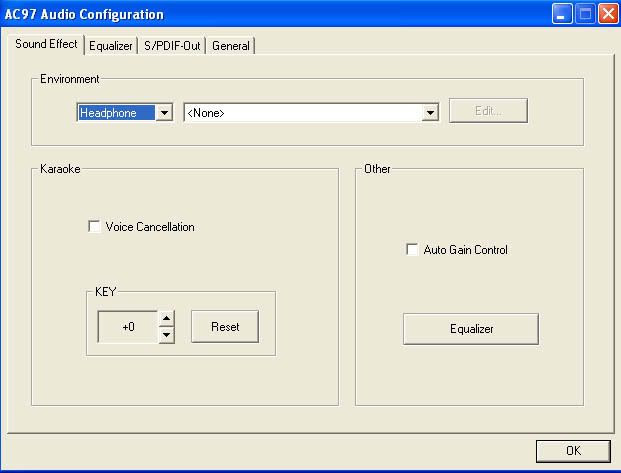Click the KEY value field showing +0
This screenshot has width=621, height=473.
128,327
